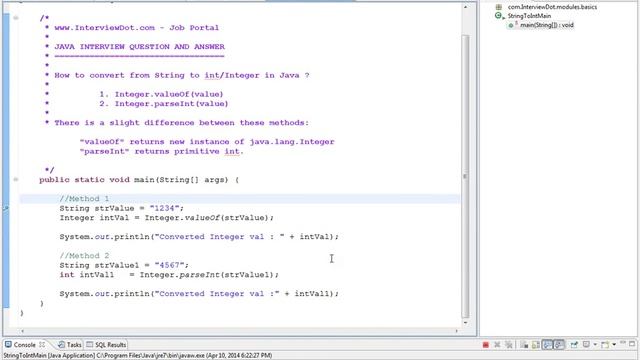Select main(String[]) : void in Outline
The height and width of the screenshot is (360, 640).
[547, 25]
